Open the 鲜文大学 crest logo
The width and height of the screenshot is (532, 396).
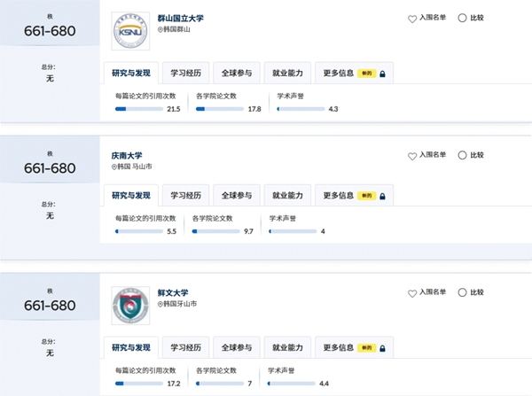click(x=130, y=306)
